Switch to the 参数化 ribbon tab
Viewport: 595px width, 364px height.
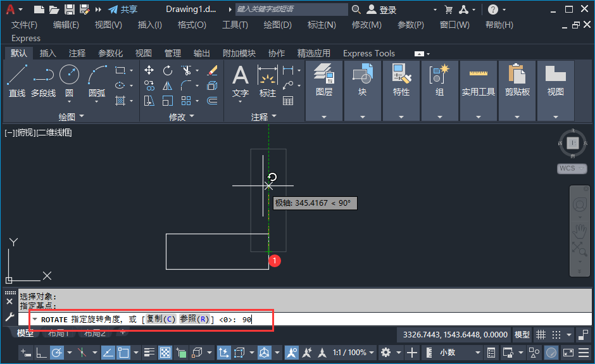[110, 53]
